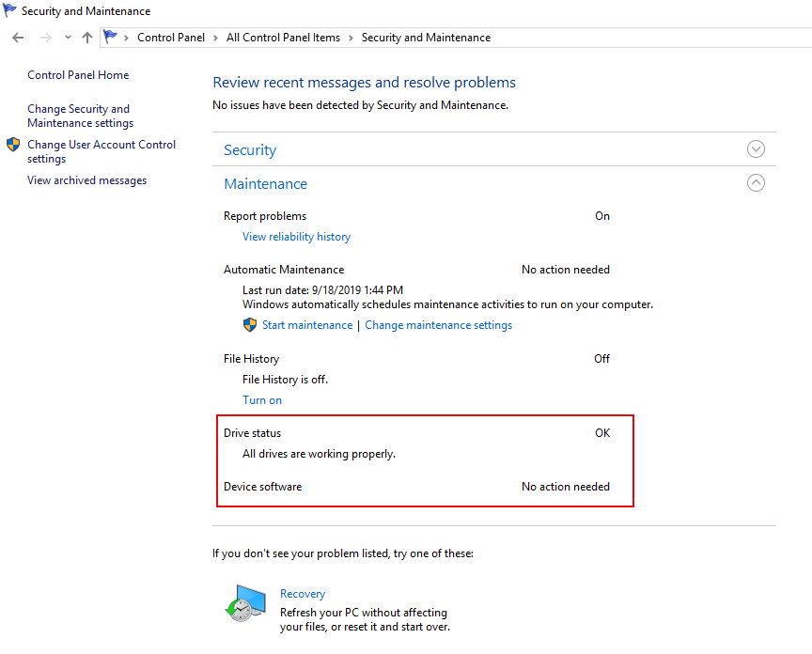Click the Report problems On value

(602, 216)
